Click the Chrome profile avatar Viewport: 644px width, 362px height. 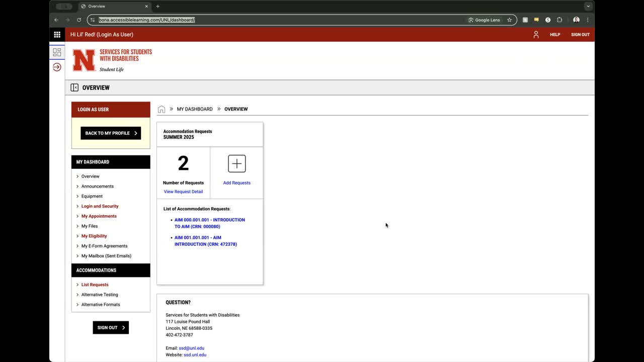(x=576, y=20)
